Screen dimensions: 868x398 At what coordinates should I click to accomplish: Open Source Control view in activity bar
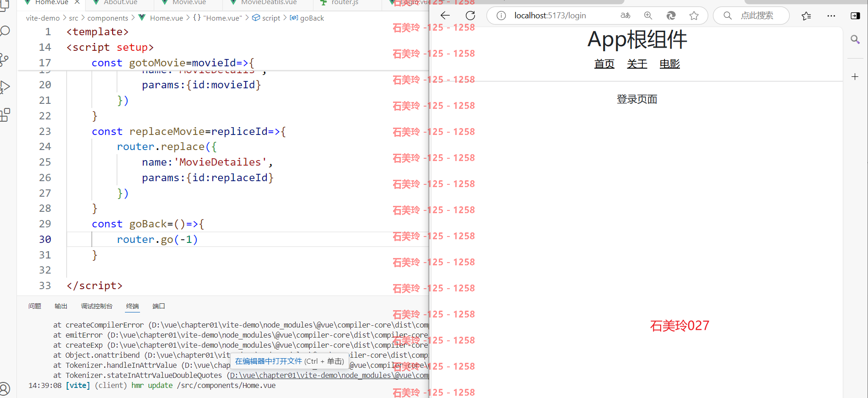click(4, 59)
